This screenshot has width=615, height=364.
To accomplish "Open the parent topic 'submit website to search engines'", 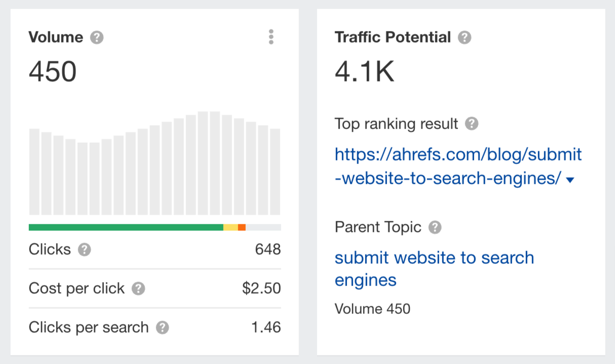I will click(434, 268).
